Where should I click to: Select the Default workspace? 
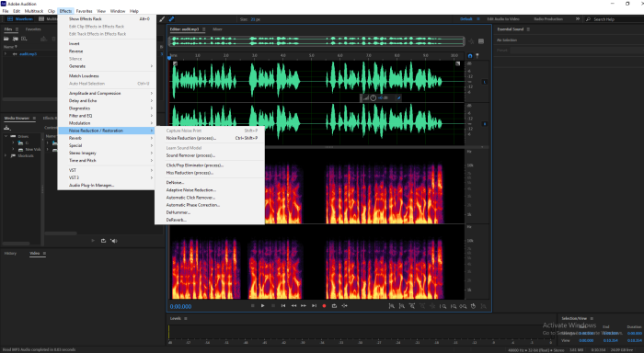(466, 19)
